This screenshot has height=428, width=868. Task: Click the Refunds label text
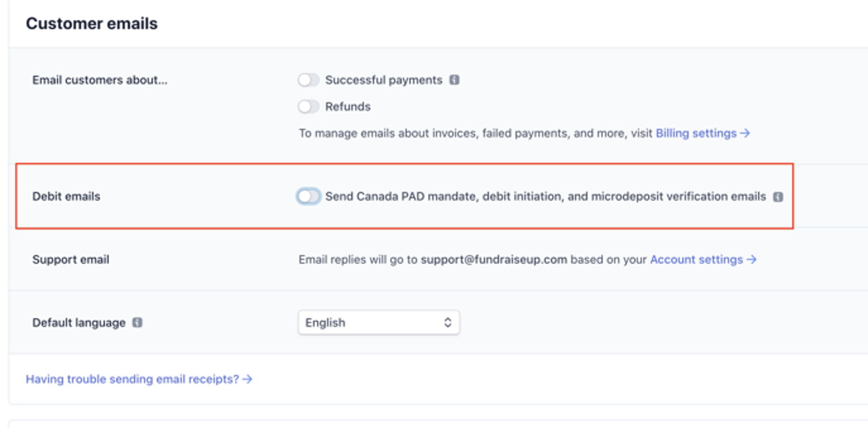point(348,107)
